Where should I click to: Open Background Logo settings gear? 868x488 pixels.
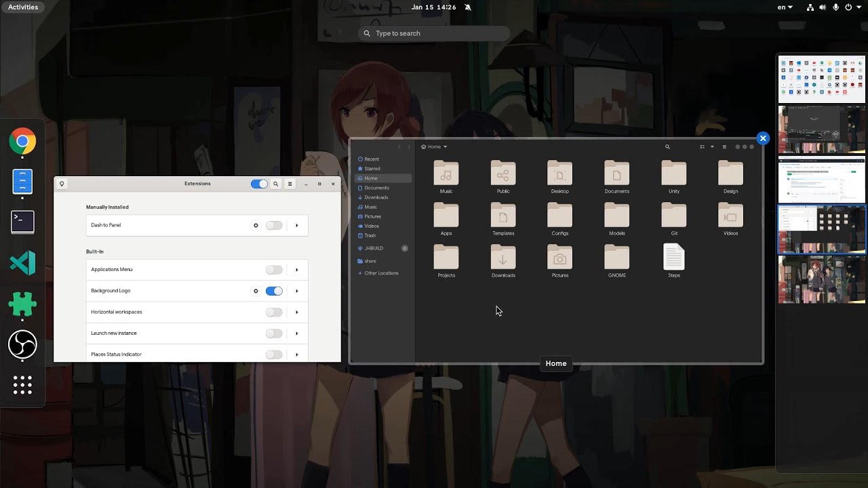click(256, 291)
